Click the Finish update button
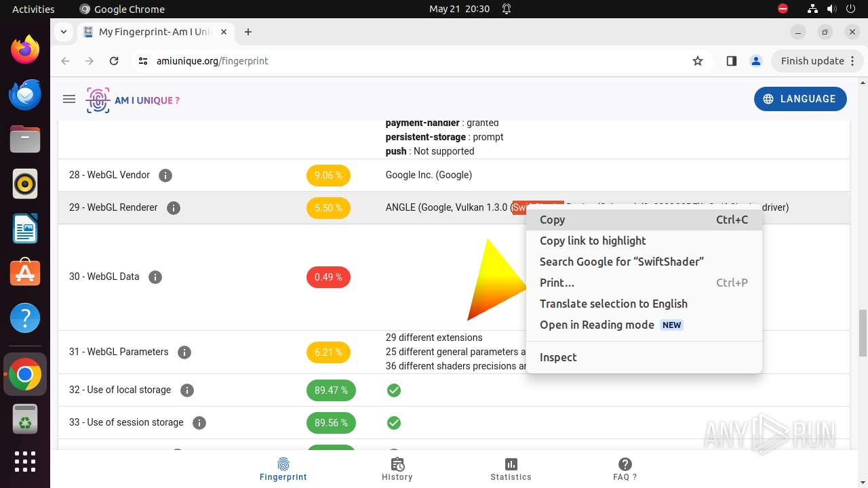Screen dimensions: 868x488 817,61
